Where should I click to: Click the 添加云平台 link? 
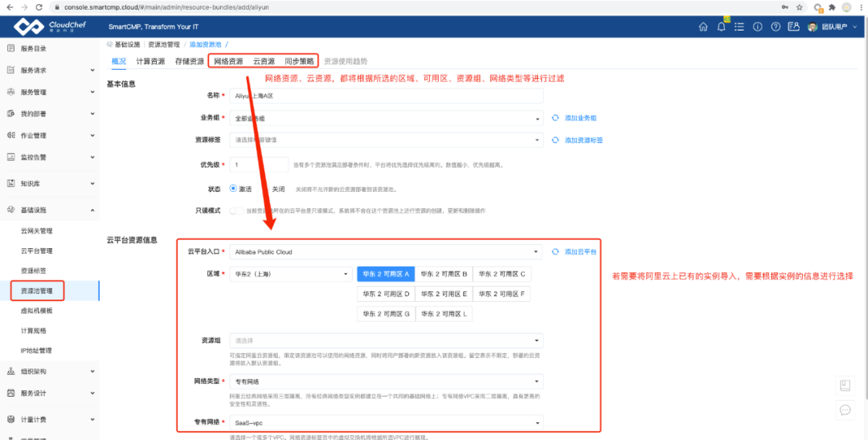tap(580, 251)
